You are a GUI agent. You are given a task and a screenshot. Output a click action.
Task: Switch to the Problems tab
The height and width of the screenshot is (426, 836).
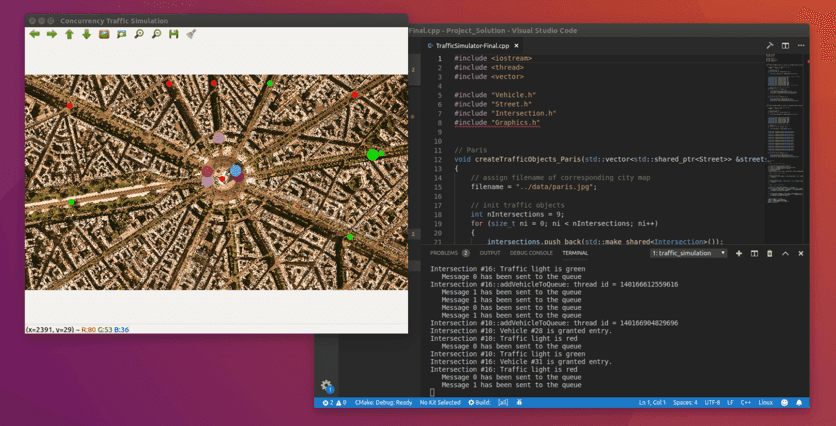447,253
